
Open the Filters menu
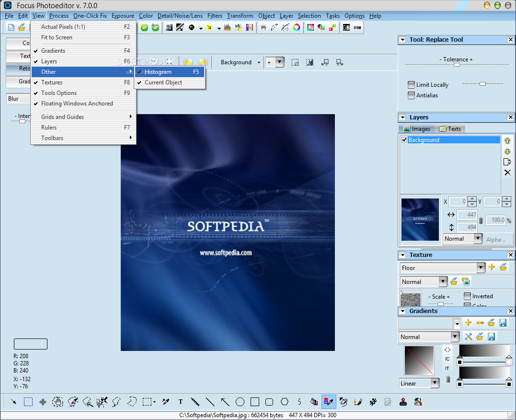coord(215,16)
